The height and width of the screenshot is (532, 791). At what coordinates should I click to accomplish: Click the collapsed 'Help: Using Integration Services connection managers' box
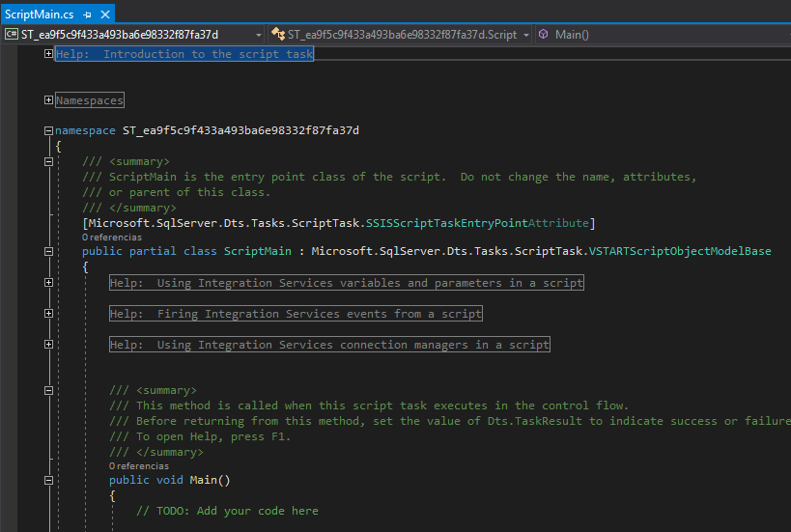pos(329,345)
